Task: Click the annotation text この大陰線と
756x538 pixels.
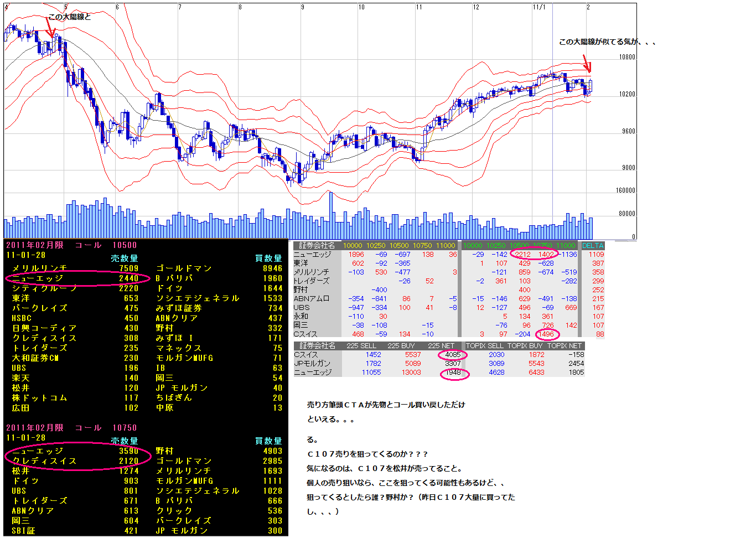Action: [69, 17]
